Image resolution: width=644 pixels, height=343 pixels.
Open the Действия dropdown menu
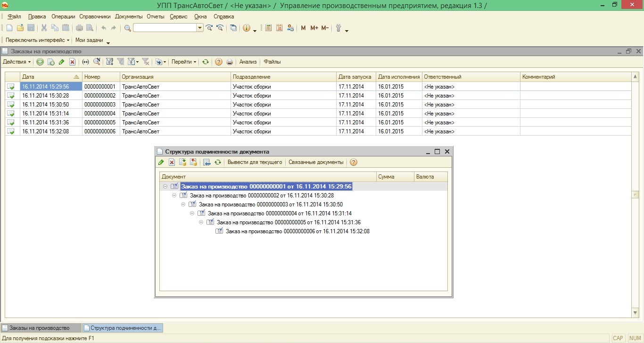tap(17, 62)
